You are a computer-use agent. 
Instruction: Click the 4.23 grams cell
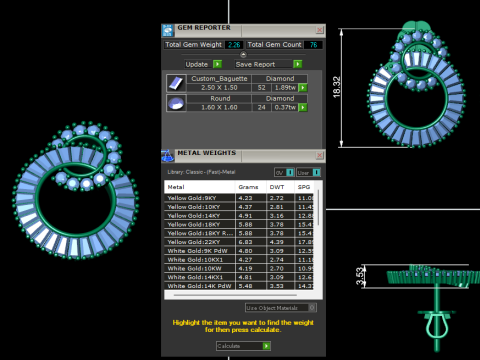[251, 198]
